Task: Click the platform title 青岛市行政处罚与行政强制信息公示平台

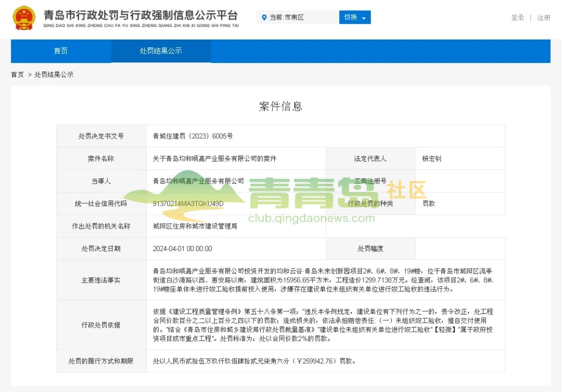Action: click(140, 15)
